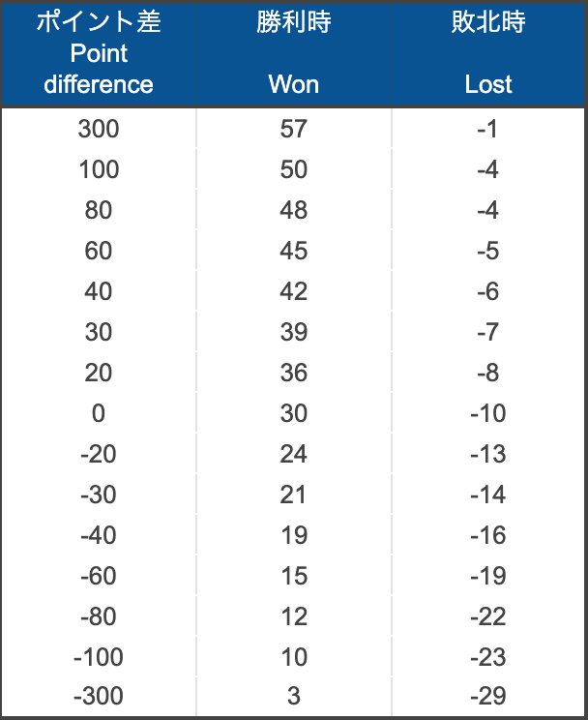Select the -100 point difference cell
The width and height of the screenshot is (588, 720).
tap(99, 658)
